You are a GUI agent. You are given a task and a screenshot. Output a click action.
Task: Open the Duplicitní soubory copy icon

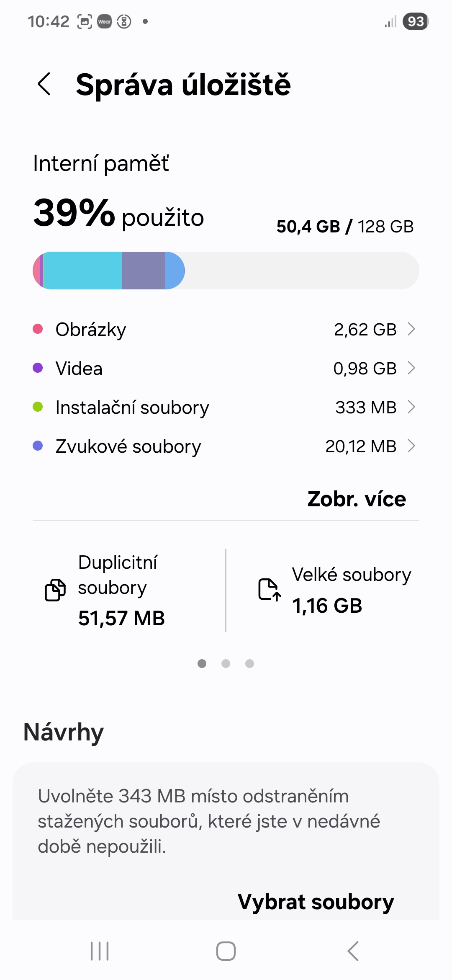pyautogui.click(x=55, y=590)
